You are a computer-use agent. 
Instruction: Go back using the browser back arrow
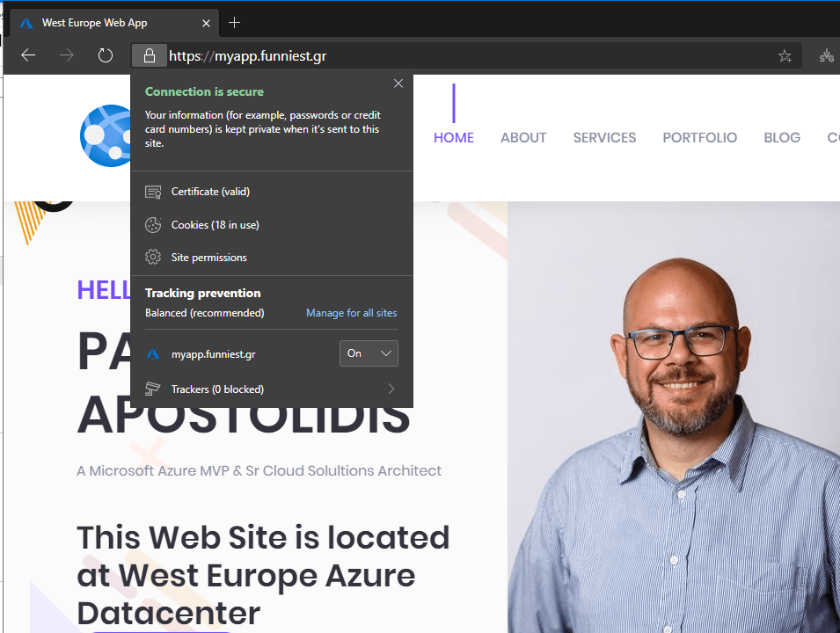pos(28,55)
